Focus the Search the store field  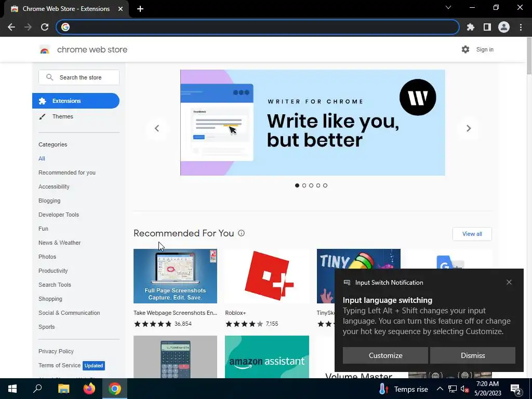pos(79,77)
